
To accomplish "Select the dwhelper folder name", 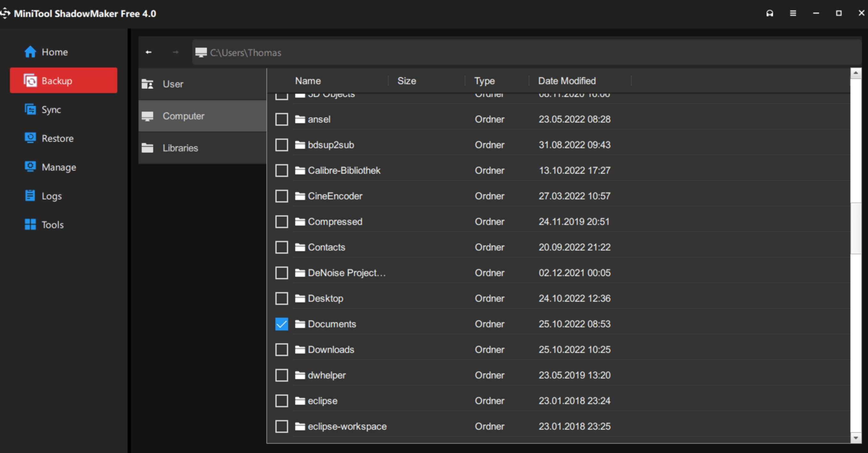I will tap(327, 376).
